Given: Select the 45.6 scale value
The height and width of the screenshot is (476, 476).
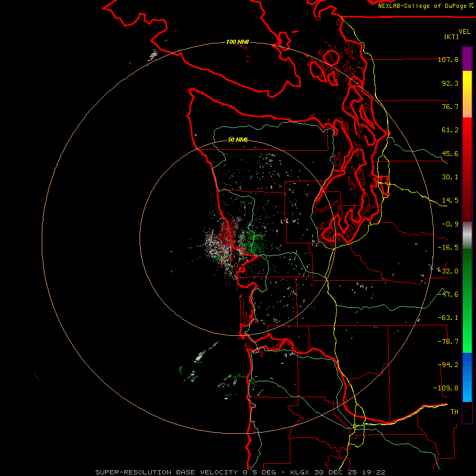Looking at the screenshot, I should (450, 153).
